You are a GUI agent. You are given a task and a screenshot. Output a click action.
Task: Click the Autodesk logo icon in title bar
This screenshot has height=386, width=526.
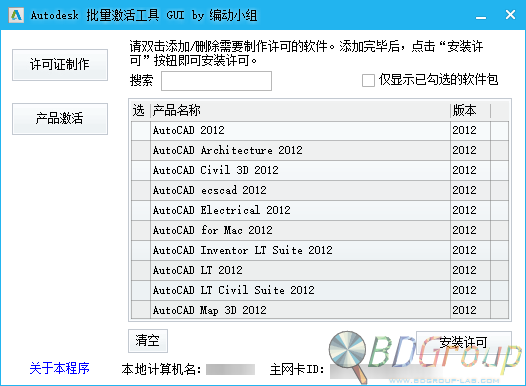coord(16,15)
